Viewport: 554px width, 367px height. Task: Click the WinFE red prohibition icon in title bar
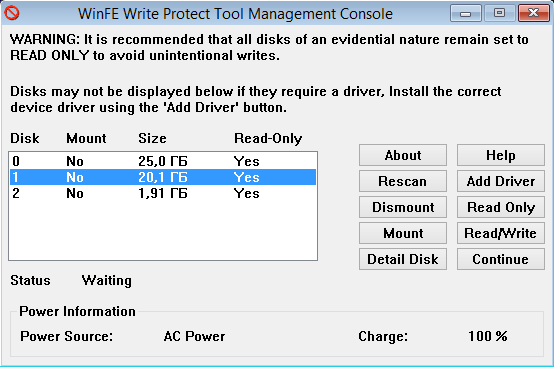[12, 13]
